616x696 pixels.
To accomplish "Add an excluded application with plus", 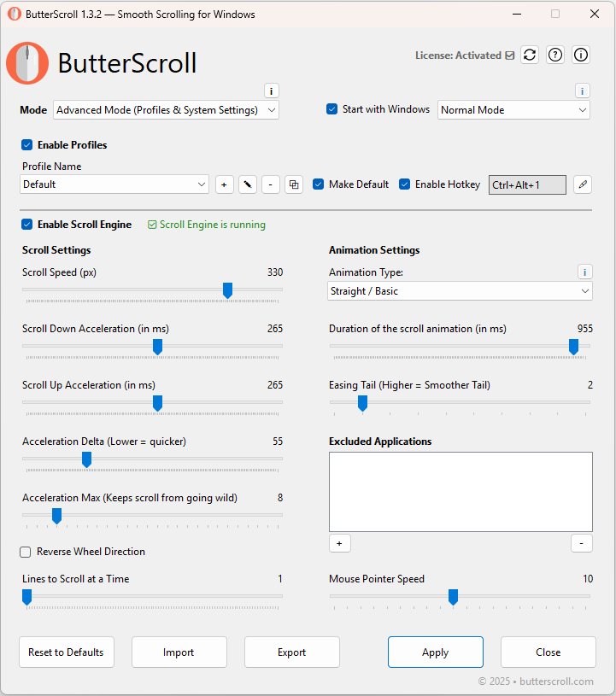I will [x=340, y=543].
